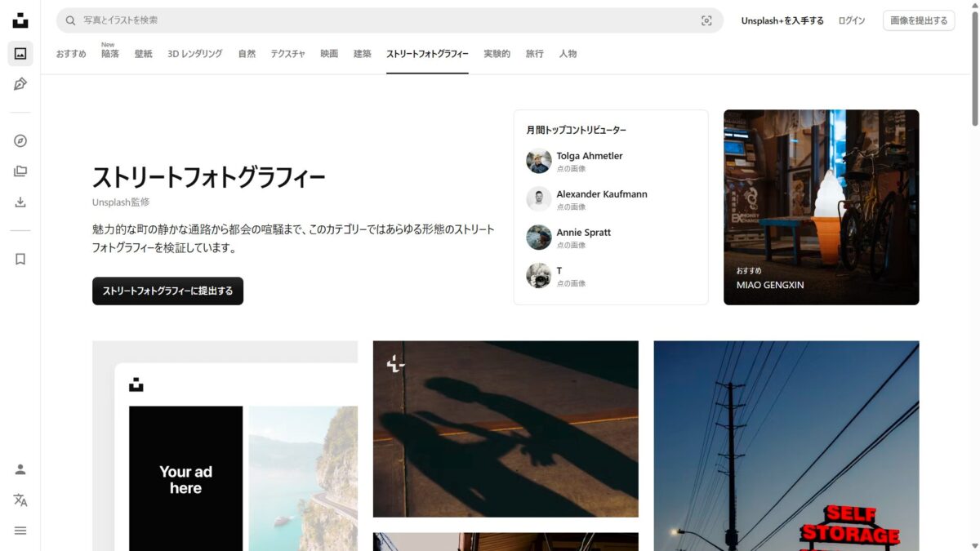
Task: Open the featured MIAO GENGXIN ice cream photo
Action: [821, 207]
